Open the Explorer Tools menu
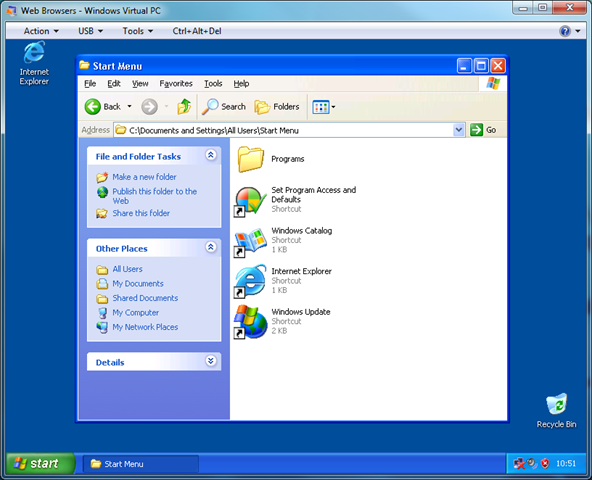This screenshot has height=480, width=592. (x=213, y=83)
